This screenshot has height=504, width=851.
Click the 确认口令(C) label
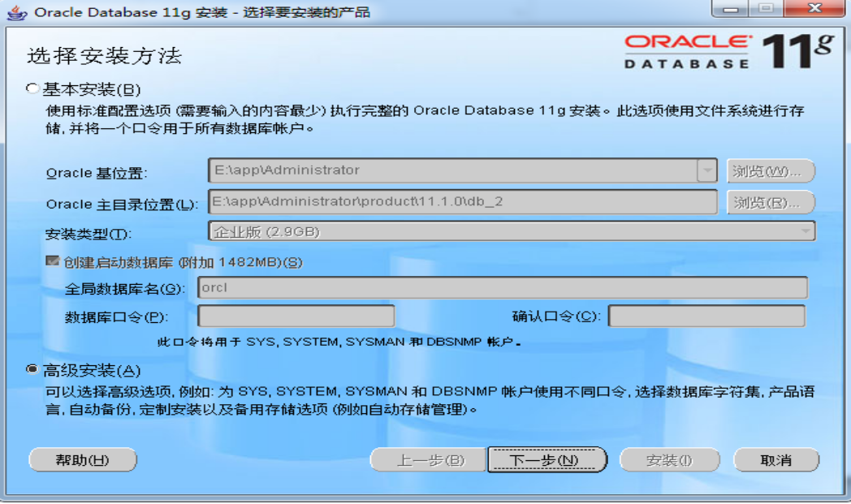point(556,317)
